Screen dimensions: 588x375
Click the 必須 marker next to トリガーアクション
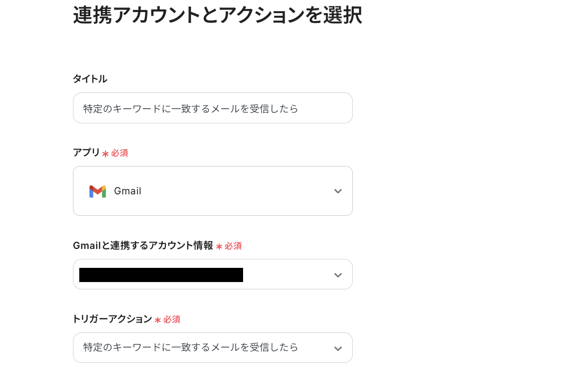[x=172, y=319]
